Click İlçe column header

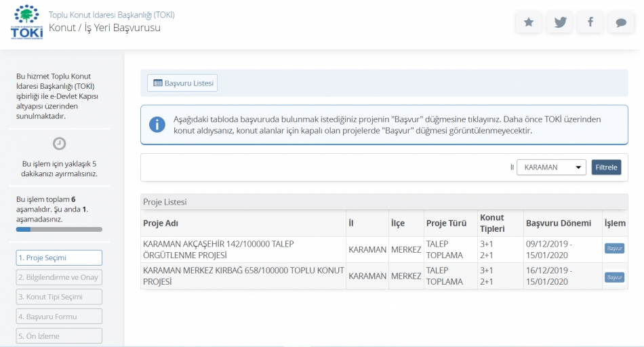point(397,223)
